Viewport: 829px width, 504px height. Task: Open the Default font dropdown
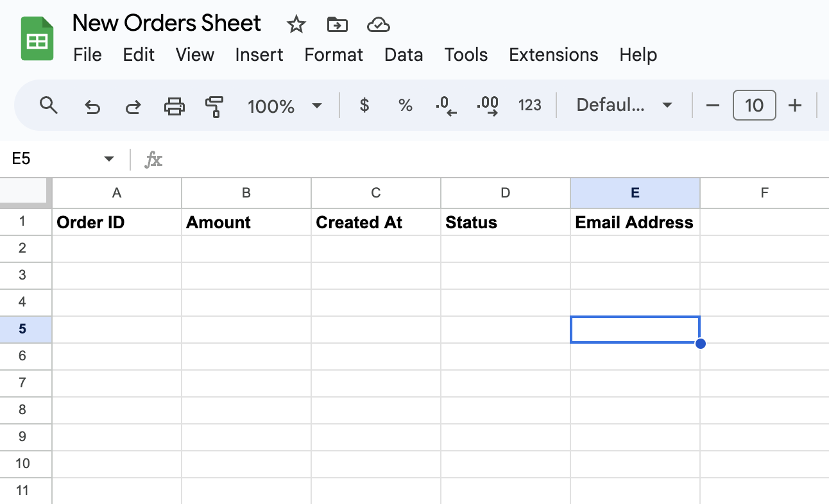[624, 105]
